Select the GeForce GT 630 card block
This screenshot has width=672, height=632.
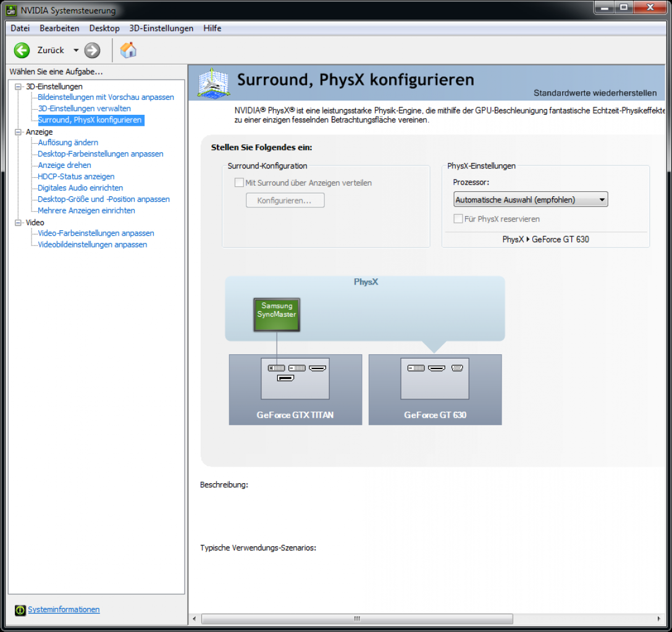pyautogui.click(x=435, y=389)
